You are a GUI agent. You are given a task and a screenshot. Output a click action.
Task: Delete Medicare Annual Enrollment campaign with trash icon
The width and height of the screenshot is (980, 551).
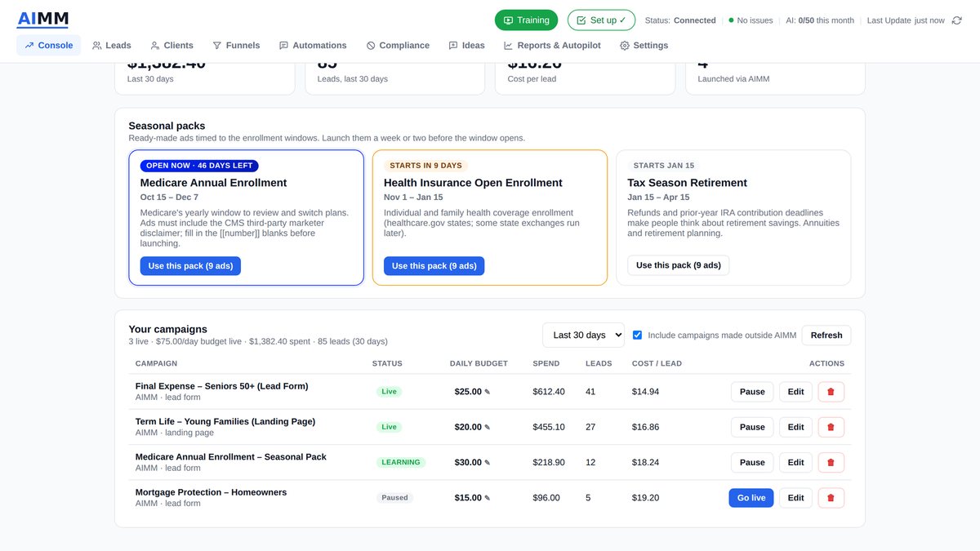pyautogui.click(x=831, y=462)
